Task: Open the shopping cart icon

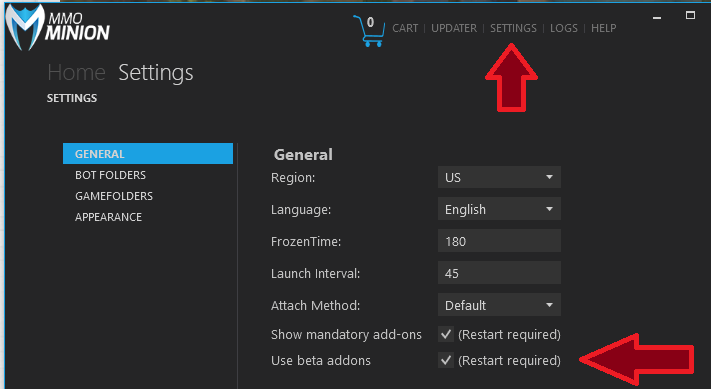Action: [369, 30]
